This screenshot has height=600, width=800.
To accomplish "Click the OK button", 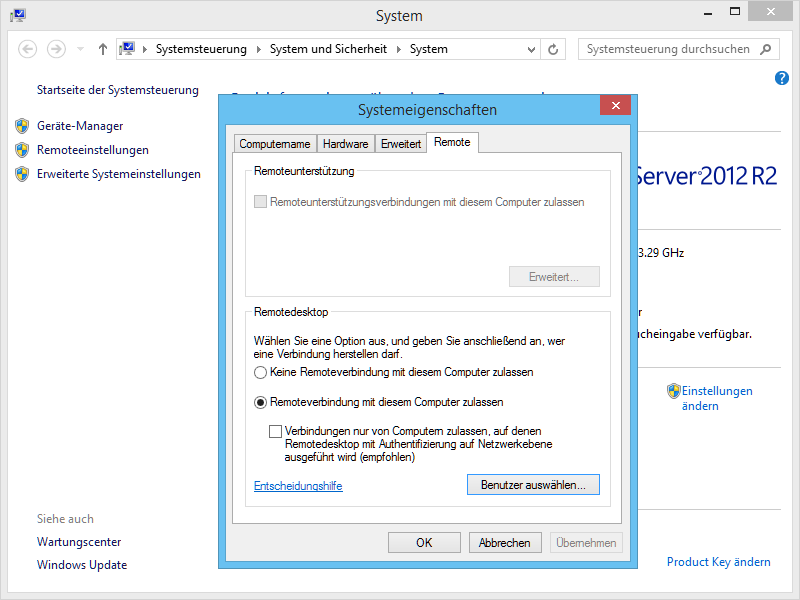I will [424, 542].
